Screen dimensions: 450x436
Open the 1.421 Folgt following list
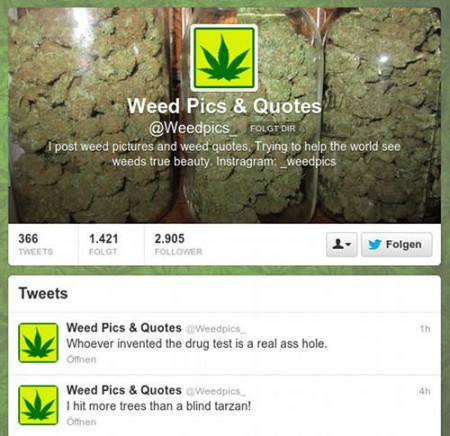click(103, 244)
